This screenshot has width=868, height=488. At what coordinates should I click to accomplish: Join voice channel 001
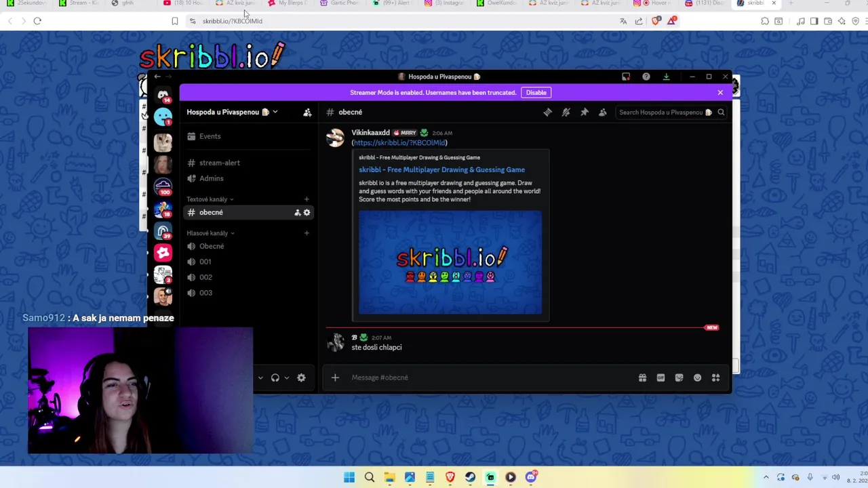click(248, 262)
